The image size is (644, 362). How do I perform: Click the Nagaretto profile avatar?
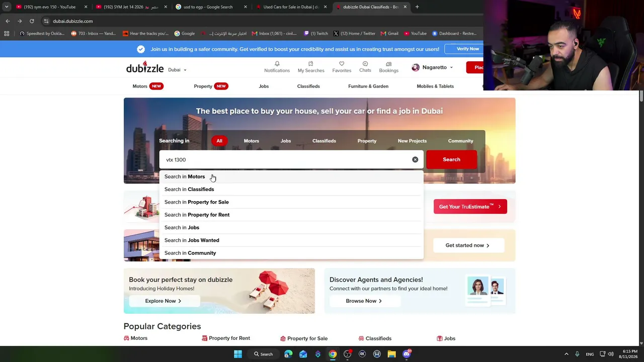(x=416, y=67)
